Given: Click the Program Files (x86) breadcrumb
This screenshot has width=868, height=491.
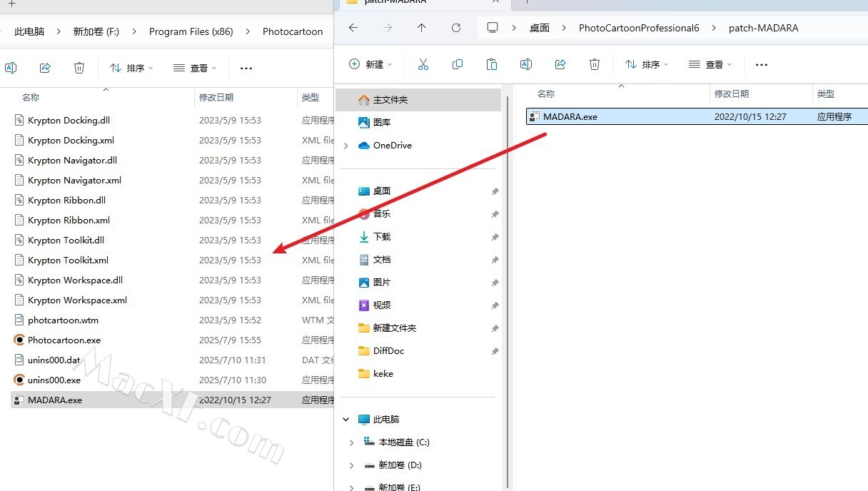Looking at the screenshot, I should point(191,31).
